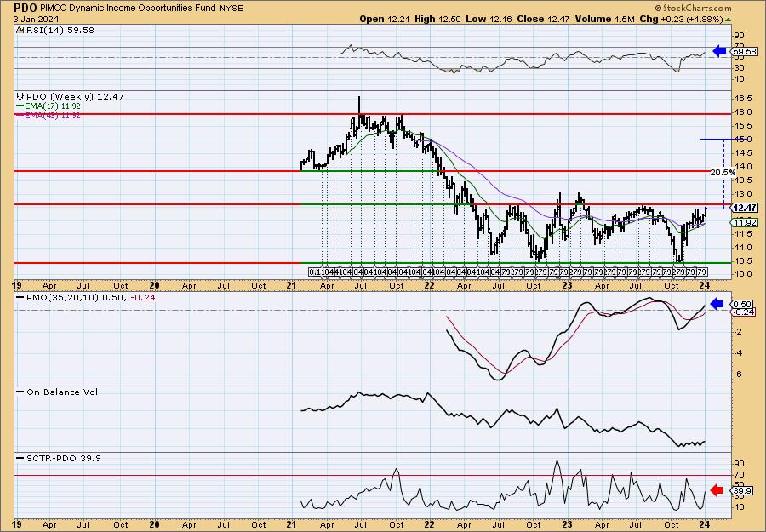Screen dimensions: 766x532
Task: Click the RSI(14) 59.58 indicator label
Action: (x=60, y=31)
